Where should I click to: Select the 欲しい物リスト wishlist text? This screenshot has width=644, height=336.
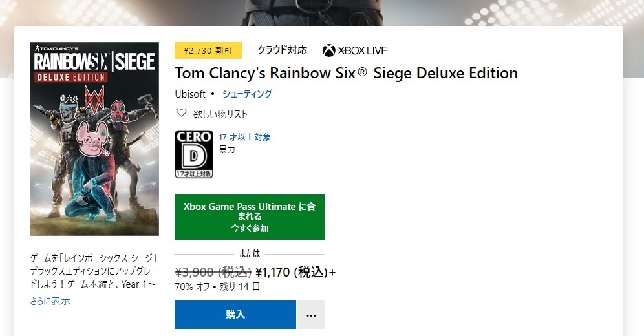(x=220, y=114)
